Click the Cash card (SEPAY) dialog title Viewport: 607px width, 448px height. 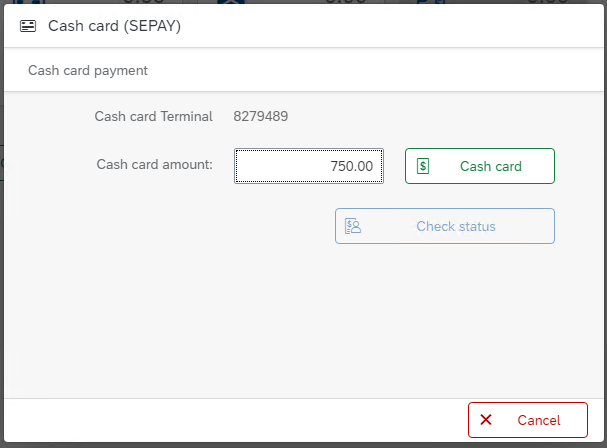pos(114,27)
